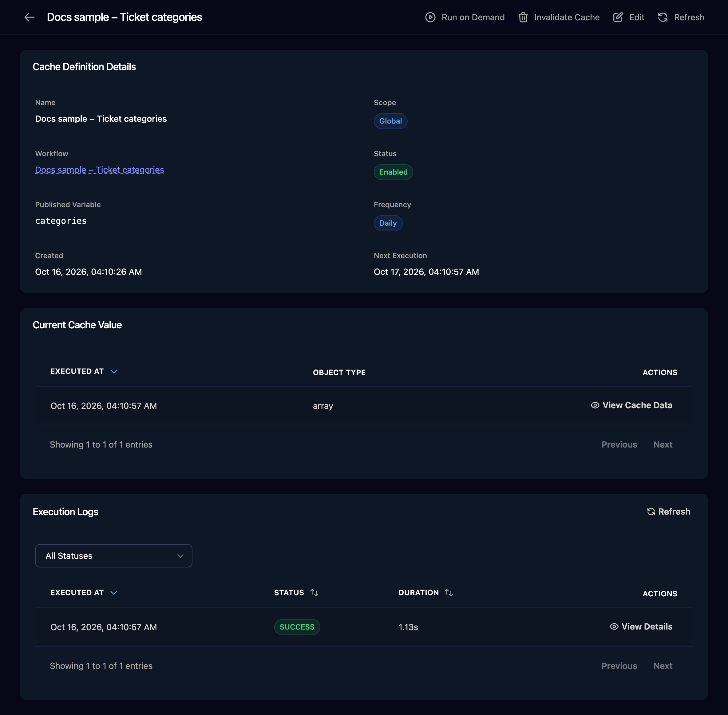Click the page title Docs sample – Ticket categories
The width and height of the screenshot is (728, 715).
124,17
